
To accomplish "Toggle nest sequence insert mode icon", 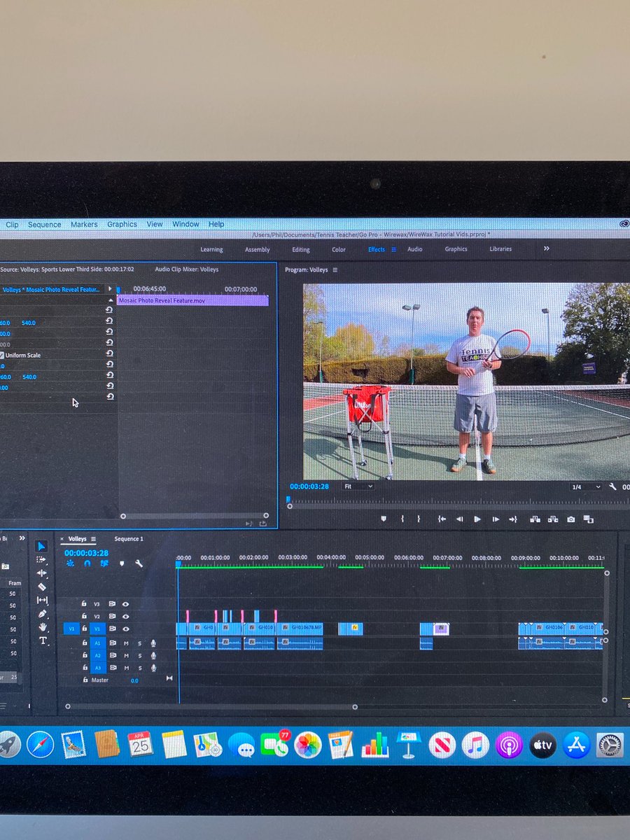I will pyautogui.click(x=70, y=563).
